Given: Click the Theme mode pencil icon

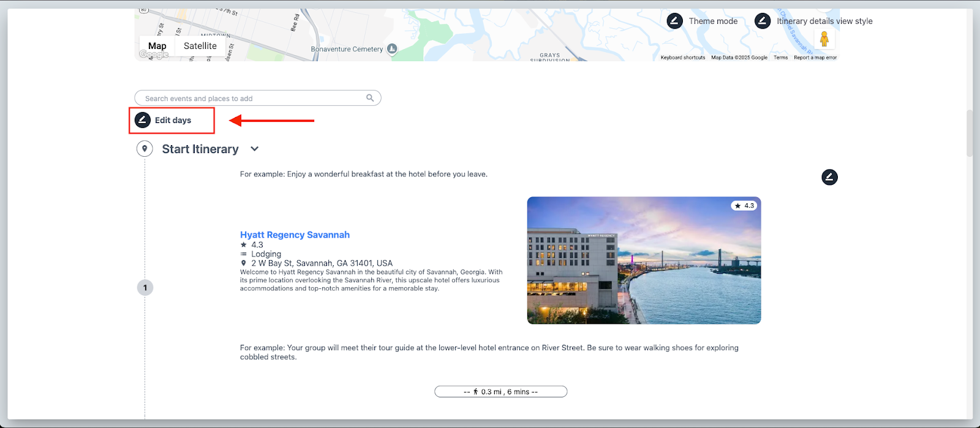Looking at the screenshot, I should (x=674, y=21).
